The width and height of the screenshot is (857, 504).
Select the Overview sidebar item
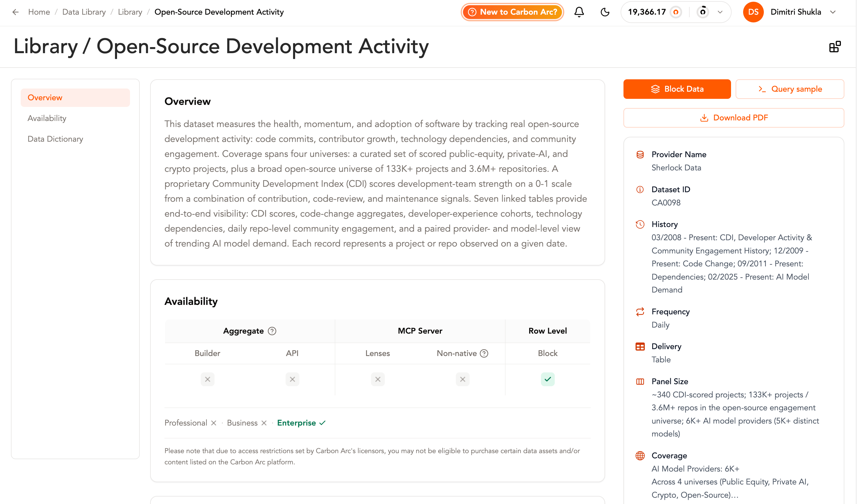coord(75,98)
